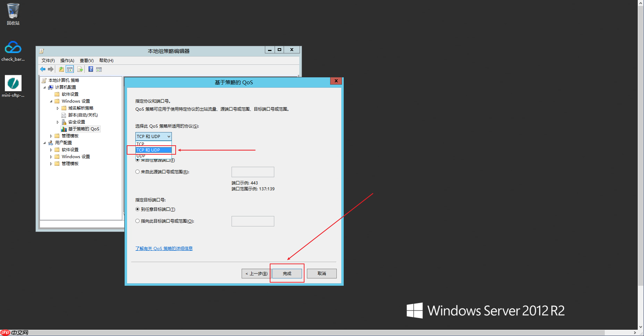Viewport: 644px width, 336px height.
Task: Select 基于策略的 QoS in the tree
Action: (x=83, y=129)
